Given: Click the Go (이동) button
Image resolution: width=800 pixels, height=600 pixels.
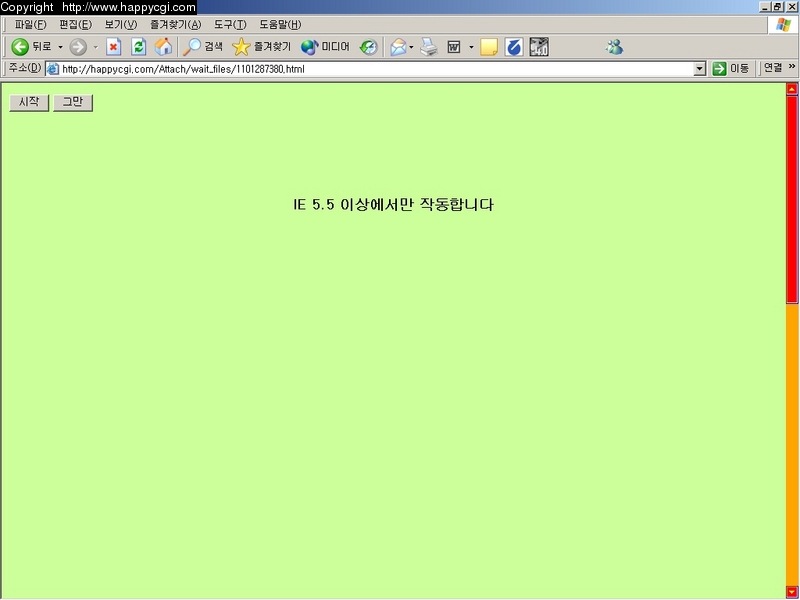Looking at the screenshot, I should (x=731, y=69).
